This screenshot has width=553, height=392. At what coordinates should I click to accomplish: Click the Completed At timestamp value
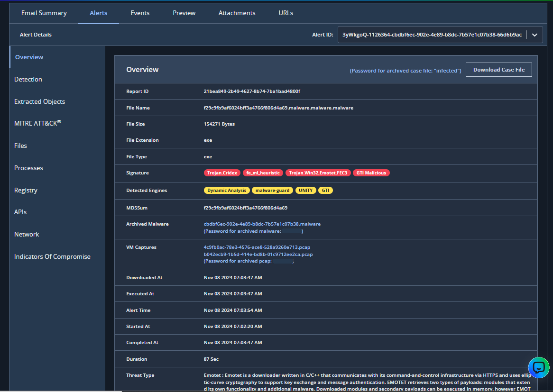233,343
